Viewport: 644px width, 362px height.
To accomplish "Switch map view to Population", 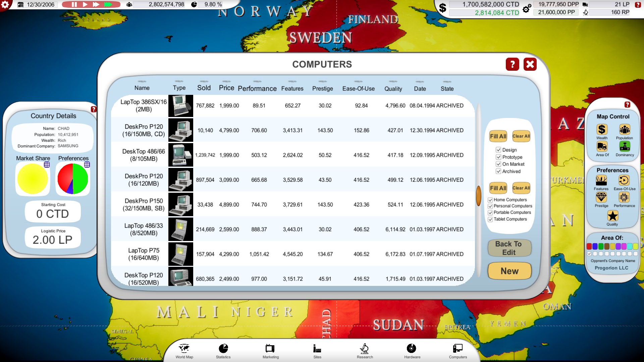I will [625, 129].
